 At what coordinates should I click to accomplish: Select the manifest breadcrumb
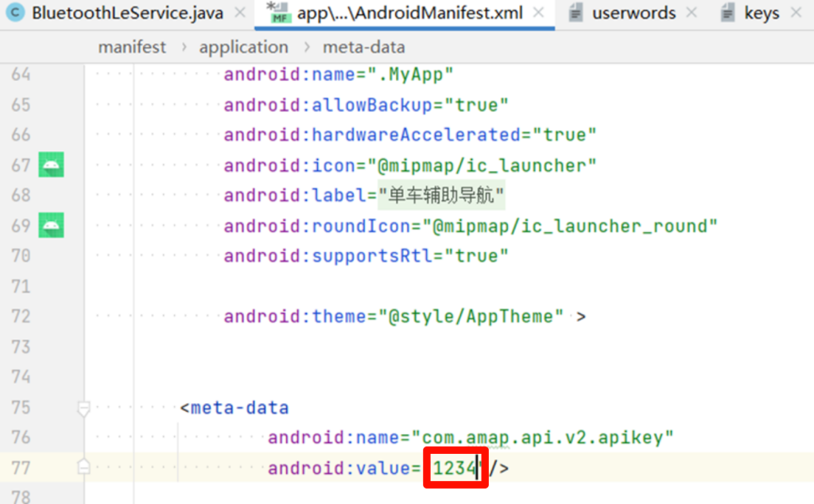coord(132,47)
